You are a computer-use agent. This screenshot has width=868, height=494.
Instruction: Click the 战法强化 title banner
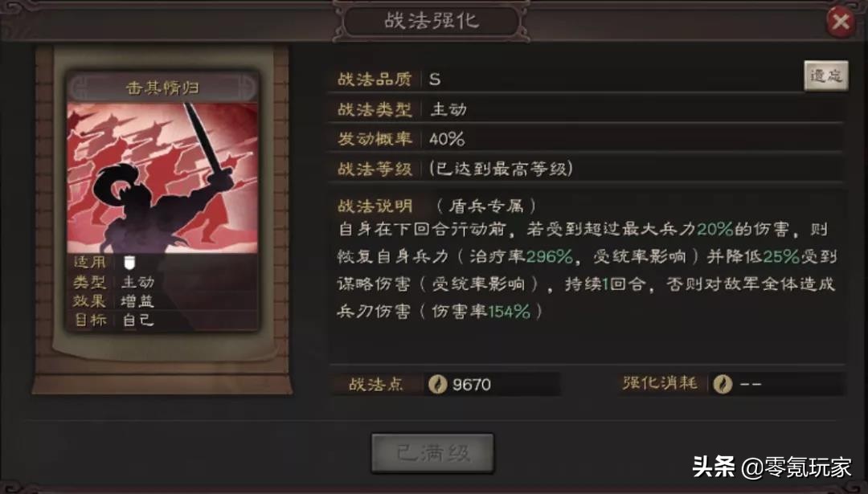click(x=432, y=22)
